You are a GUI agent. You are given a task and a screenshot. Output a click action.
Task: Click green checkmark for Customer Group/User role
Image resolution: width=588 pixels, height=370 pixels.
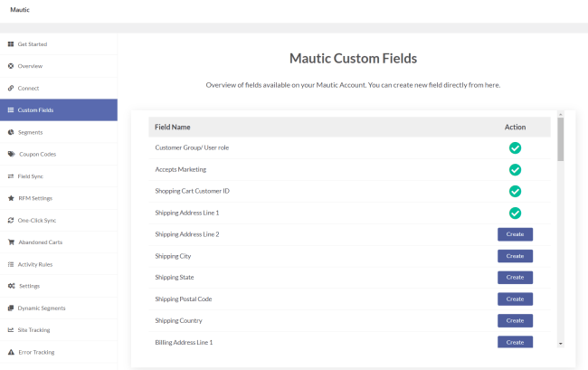tap(515, 147)
